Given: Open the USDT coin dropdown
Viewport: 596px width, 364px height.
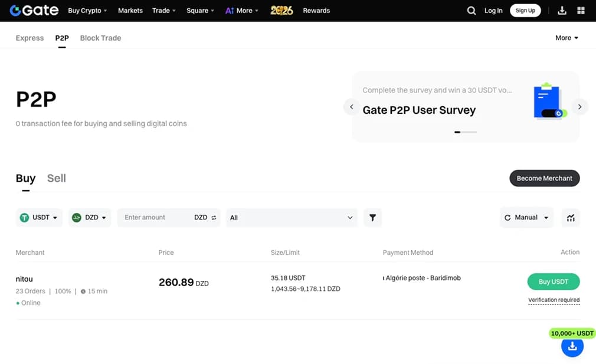Looking at the screenshot, I should point(39,217).
